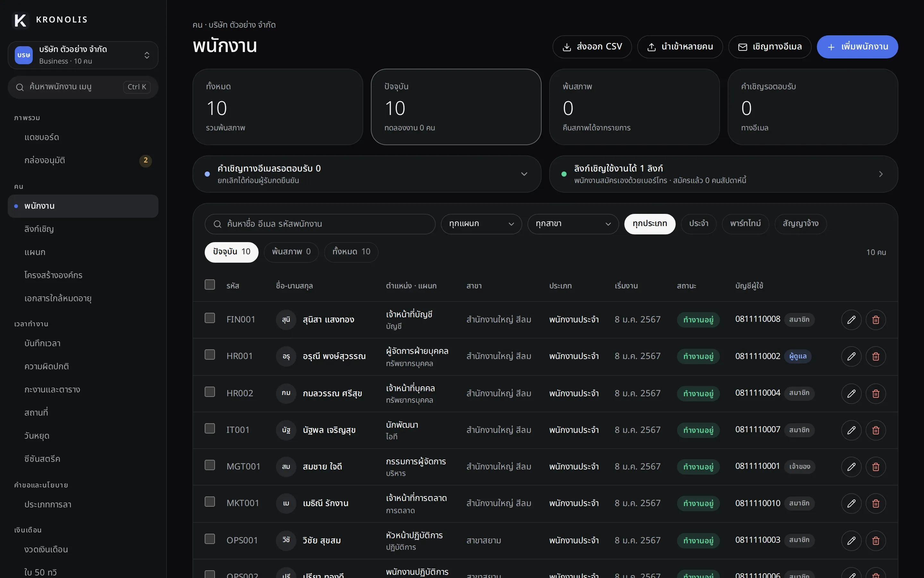Viewport: 924px width, 578px height.
Task: Open ลิงก์เชิญ in sidebar
Action: (83, 229)
